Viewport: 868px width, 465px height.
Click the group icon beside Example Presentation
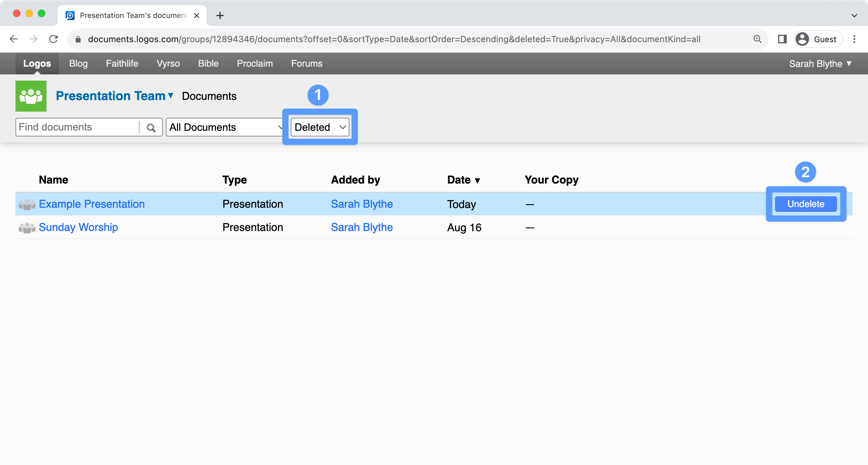[27, 204]
